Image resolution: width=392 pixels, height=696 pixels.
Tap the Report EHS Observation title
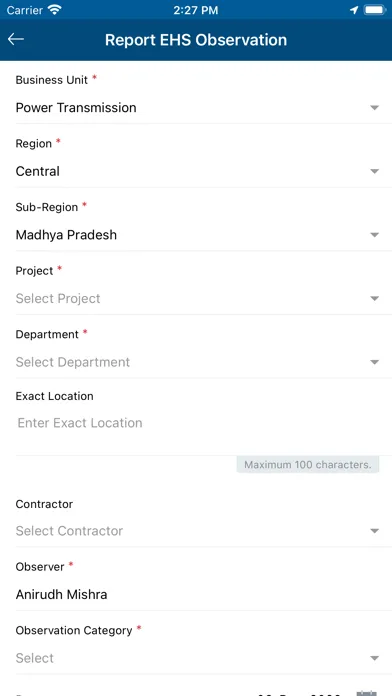point(196,40)
